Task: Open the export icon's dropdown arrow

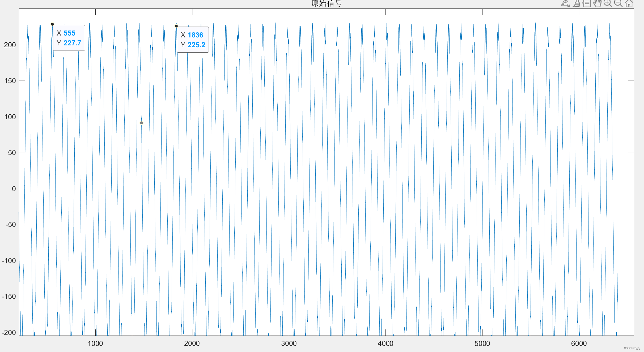Action: pos(569,5)
